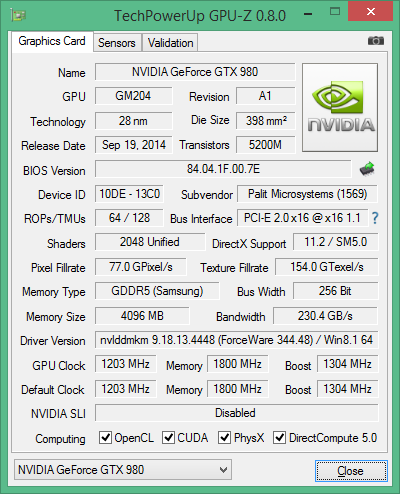This screenshot has width=400, height=494.
Task: Click the Memory Size 4096 MB value
Action: coord(142,316)
